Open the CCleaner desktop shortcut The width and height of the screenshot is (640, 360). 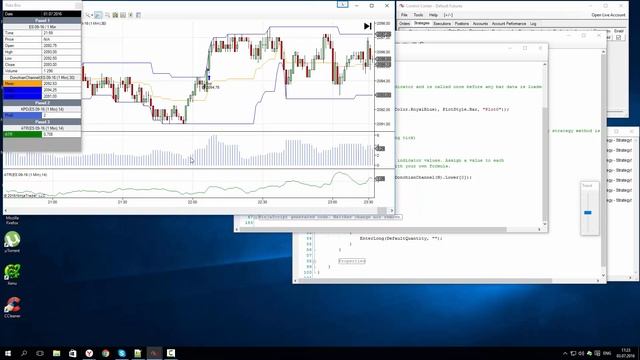pos(12,307)
